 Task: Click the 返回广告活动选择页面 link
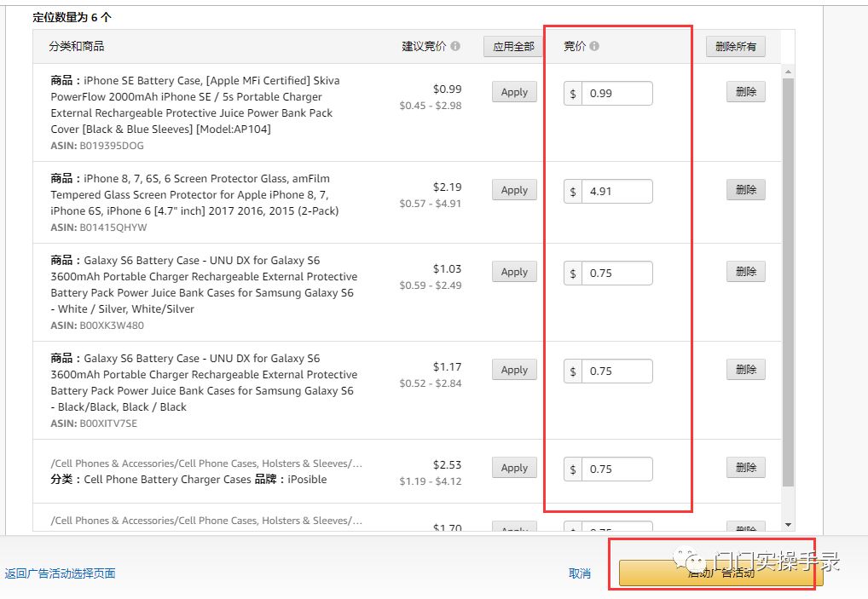[60, 573]
